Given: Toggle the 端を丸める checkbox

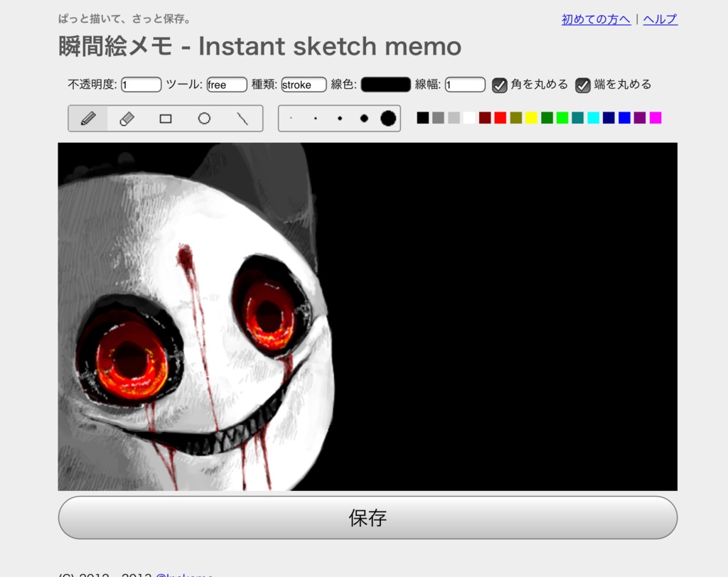Looking at the screenshot, I should click(583, 85).
